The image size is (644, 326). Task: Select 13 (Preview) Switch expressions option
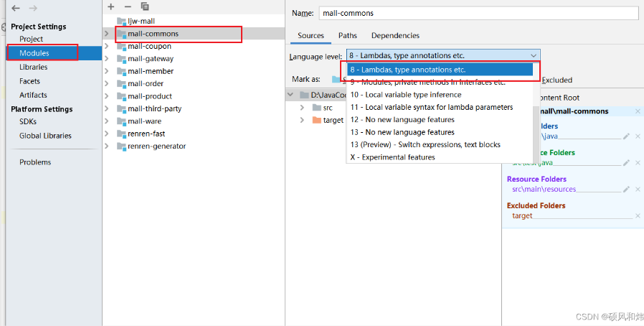click(x=425, y=144)
